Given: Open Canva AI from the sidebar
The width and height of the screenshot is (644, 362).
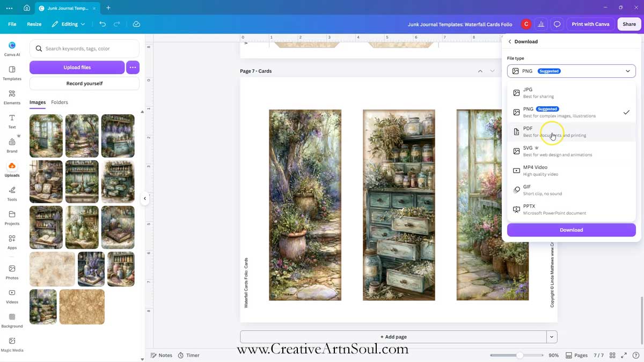Looking at the screenshot, I should 12,48.
